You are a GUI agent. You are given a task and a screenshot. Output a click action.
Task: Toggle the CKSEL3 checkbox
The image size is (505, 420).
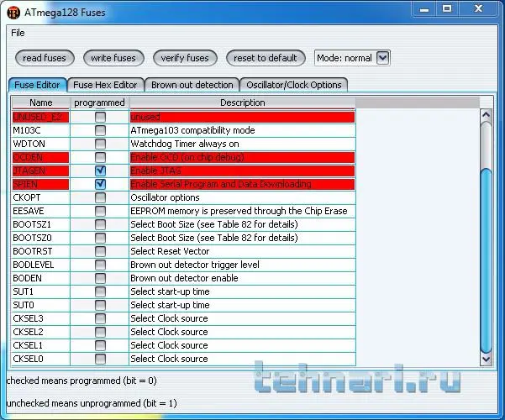(100, 318)
